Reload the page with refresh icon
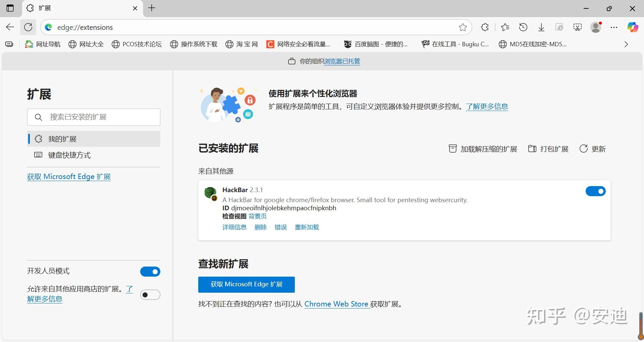This screenshot has height=342, width=644. click(28, 27)
